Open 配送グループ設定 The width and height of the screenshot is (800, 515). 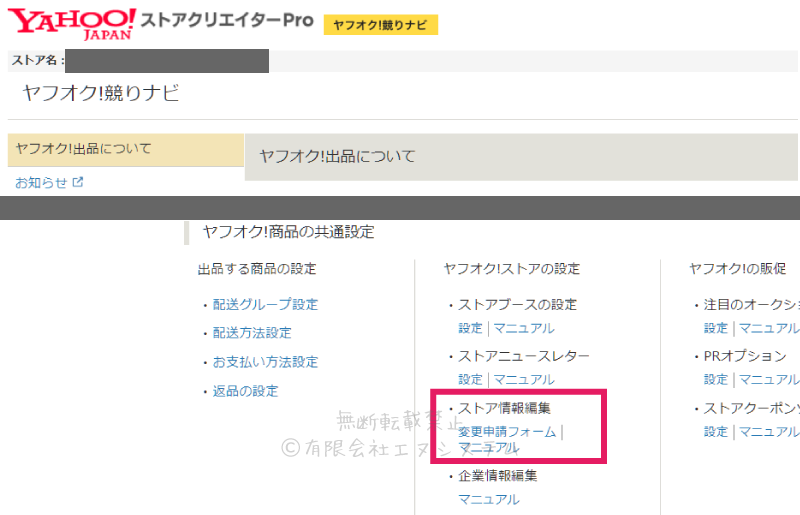(x=265, y=304)
